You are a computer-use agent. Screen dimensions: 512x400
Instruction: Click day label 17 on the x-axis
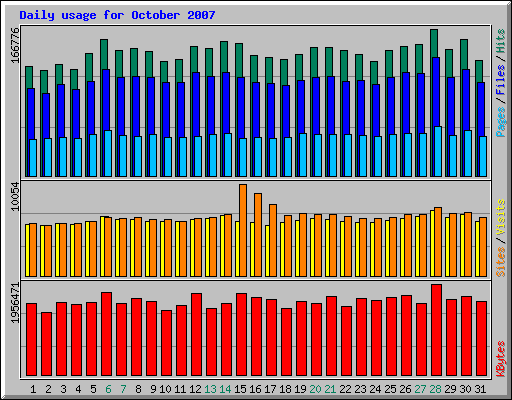click(270, 389)
